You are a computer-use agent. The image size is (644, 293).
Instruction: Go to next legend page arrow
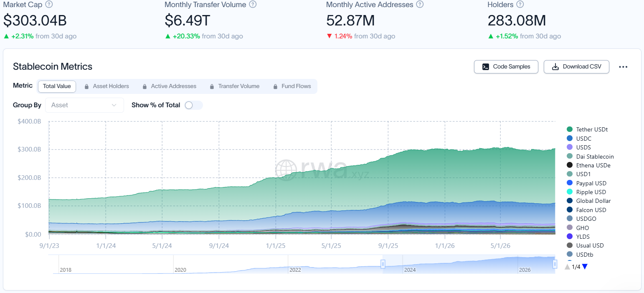click(x=585, y=267)
